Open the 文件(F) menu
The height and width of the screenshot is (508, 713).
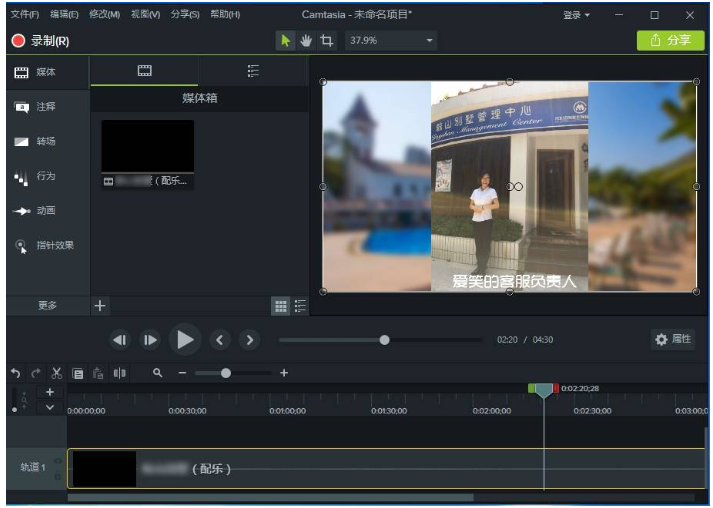click(24, 15)
